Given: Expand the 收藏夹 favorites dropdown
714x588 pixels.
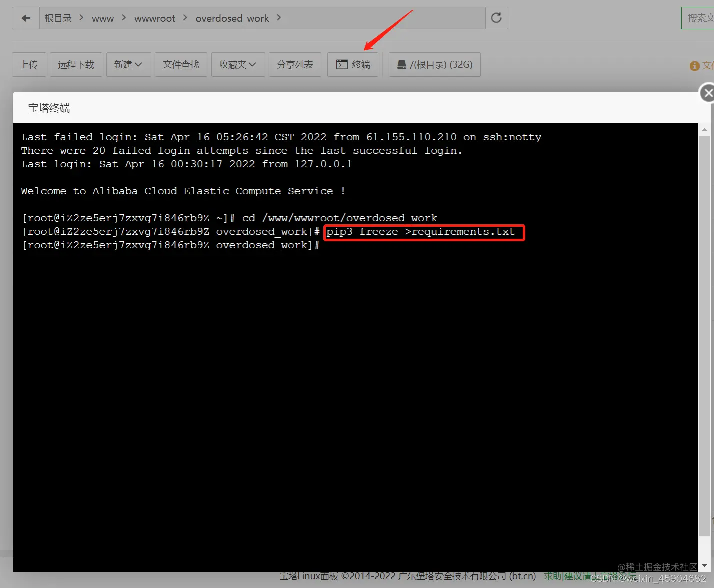Looking at the screenshot, I should coord(238,65).
